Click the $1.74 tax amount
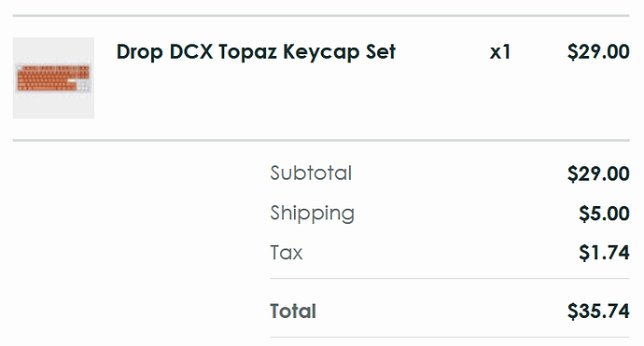Image resolution: width=644 pixels, height=346 pixels. point(604,253)
